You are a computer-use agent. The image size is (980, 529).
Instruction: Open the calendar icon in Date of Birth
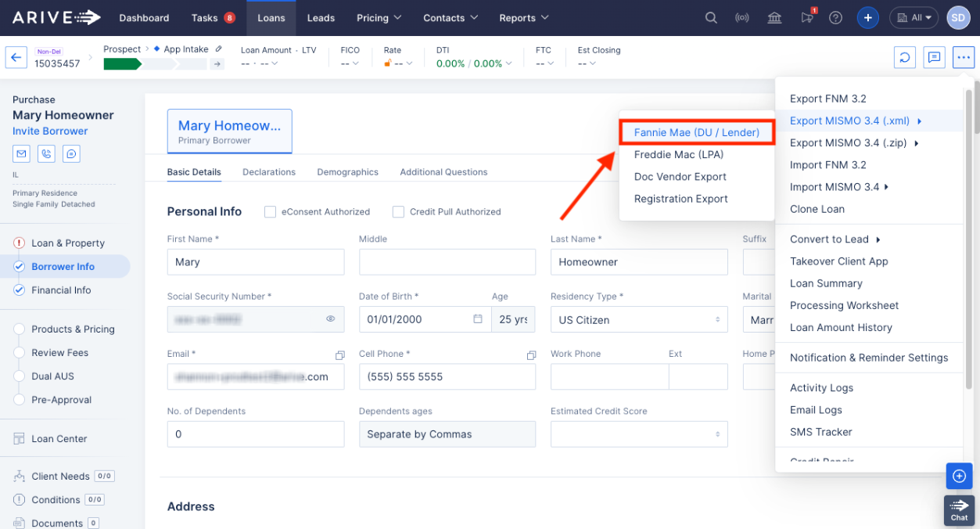pyautogui.click(x=478, y=319)
